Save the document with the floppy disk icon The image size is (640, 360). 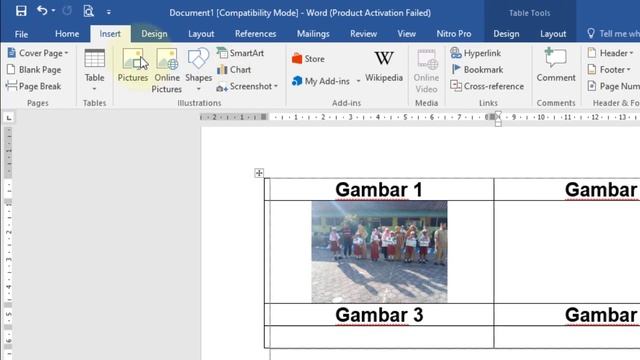[21, 11]
